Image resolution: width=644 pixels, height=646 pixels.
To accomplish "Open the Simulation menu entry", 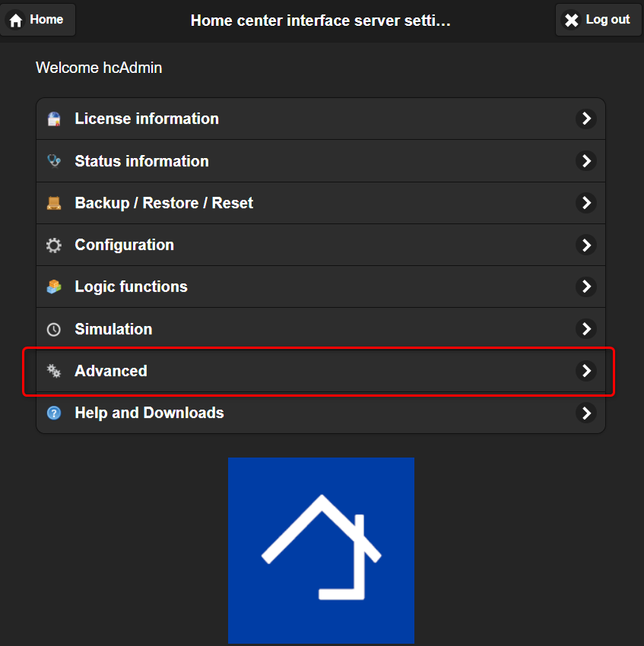I will 321,329.
